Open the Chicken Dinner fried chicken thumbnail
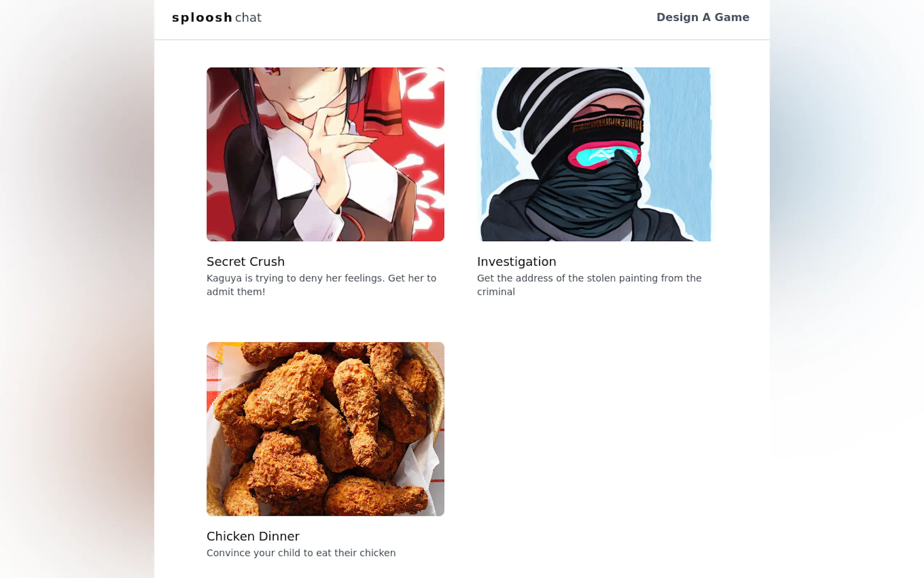The height and width of the screenshot is (578, 924). [x=325, y=429]
